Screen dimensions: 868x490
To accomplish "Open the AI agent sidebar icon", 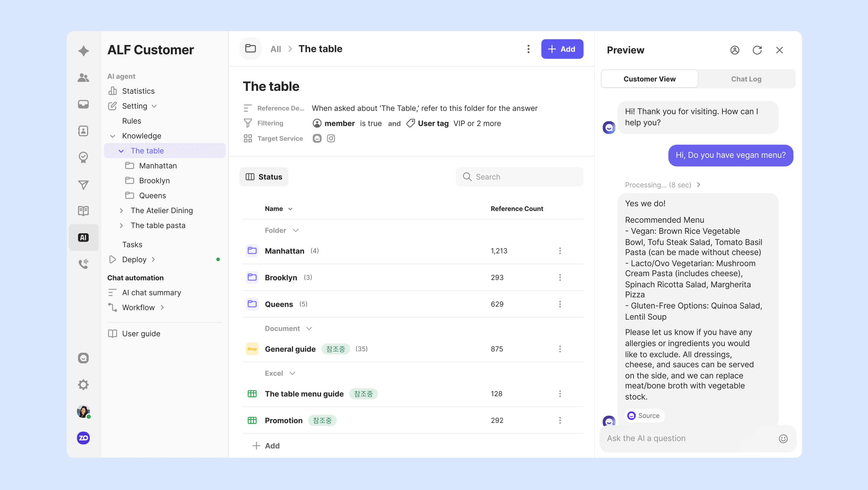I will (83, 237).
